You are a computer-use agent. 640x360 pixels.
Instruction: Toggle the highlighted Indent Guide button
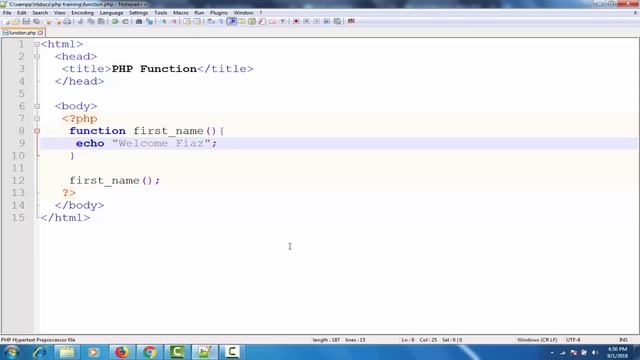point(232,21)
